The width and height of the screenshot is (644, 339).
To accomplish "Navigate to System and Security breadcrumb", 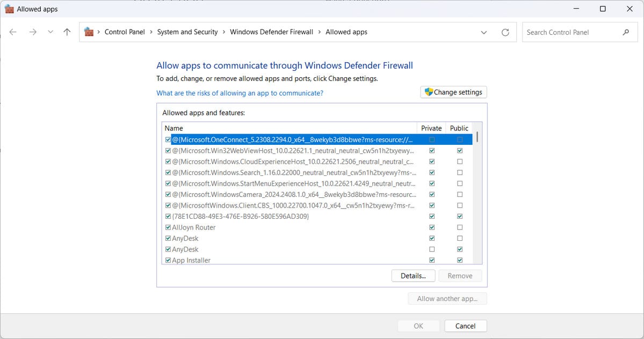I will (x=187, y=32).
